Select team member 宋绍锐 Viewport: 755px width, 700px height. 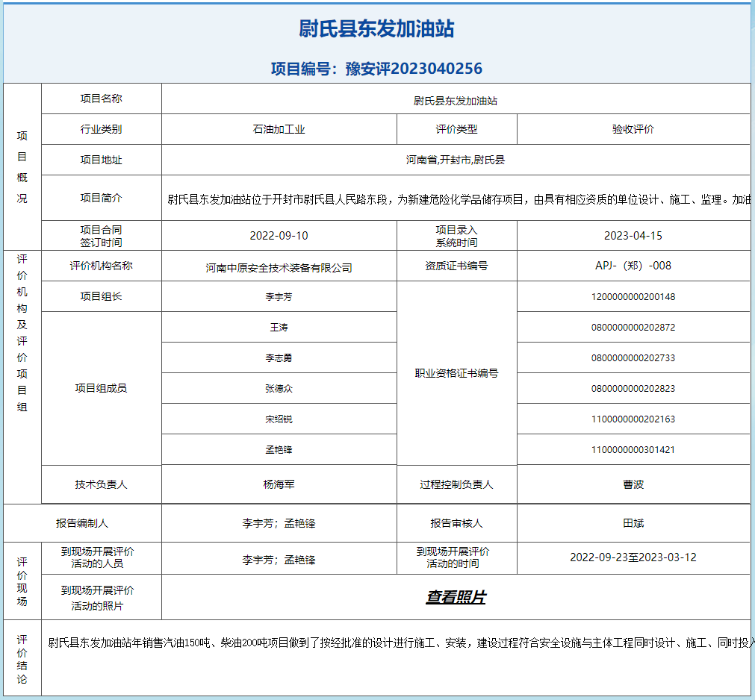pyautogui.click(x=279, y=419)
